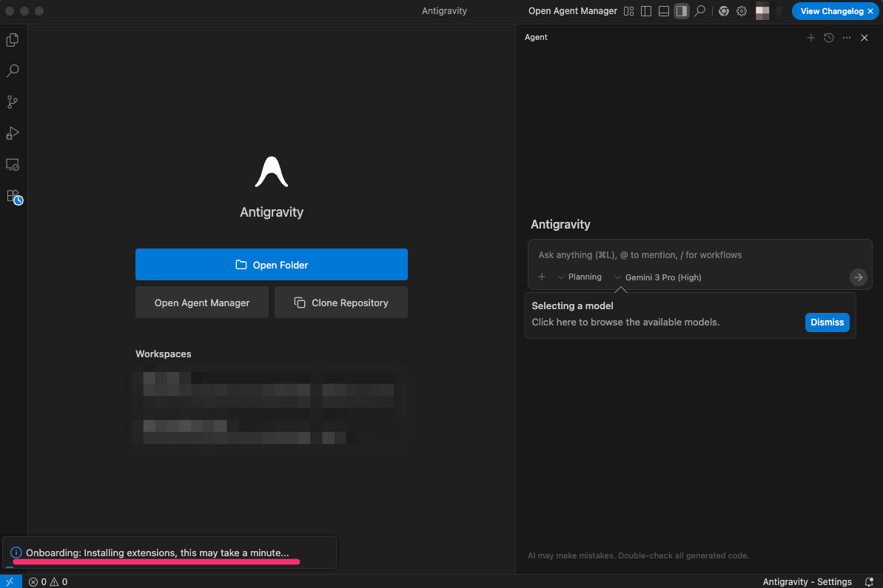Click the magnifier search icon in title bar
This screenshot has width=883, height=588.
(x=699, y=11)
